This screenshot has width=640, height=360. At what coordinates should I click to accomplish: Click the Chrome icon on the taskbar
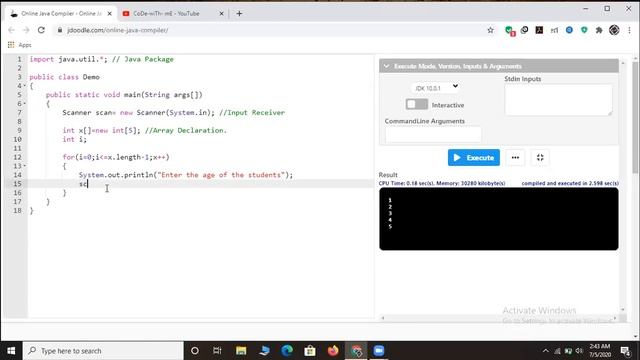[x=356, y=351]
